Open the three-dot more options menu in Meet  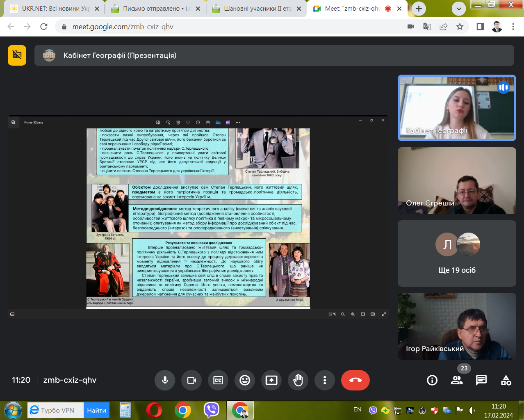325,380
